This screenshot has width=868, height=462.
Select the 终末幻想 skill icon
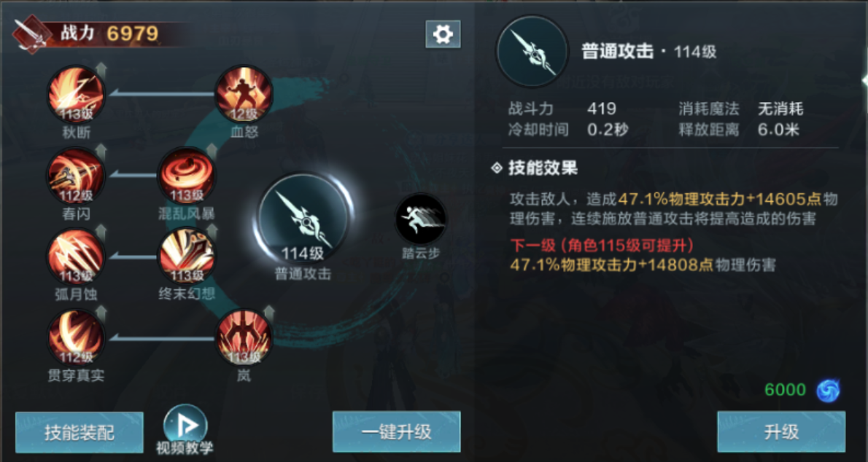187,257
